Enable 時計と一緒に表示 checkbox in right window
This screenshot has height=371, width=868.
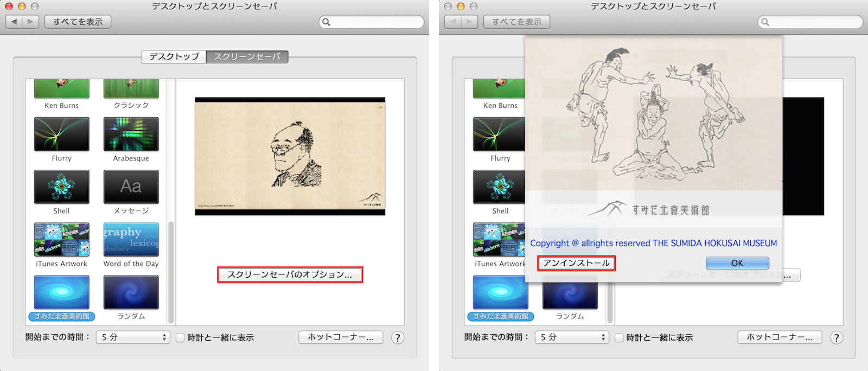[x=620, y=338]
